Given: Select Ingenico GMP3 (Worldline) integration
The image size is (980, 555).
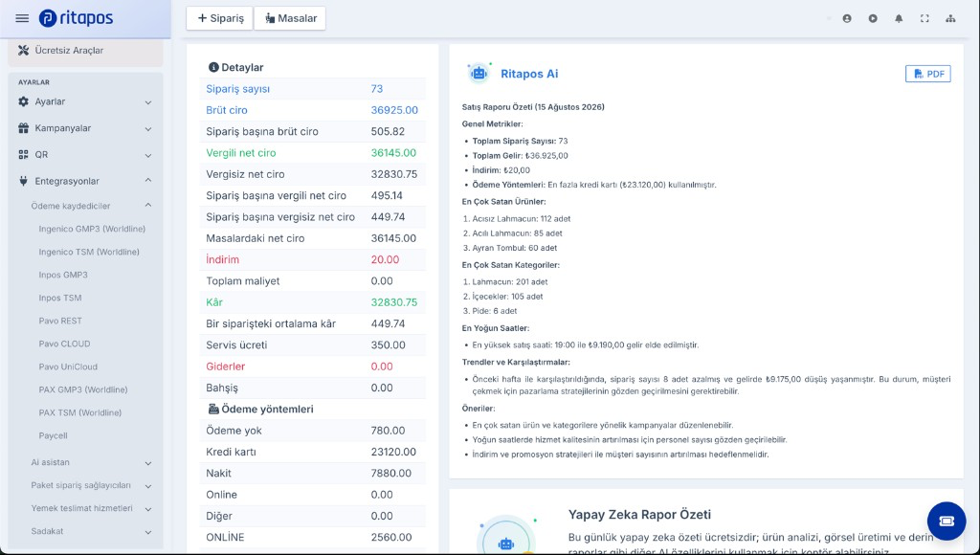Looking at the screenshot, I should (92, 229).
